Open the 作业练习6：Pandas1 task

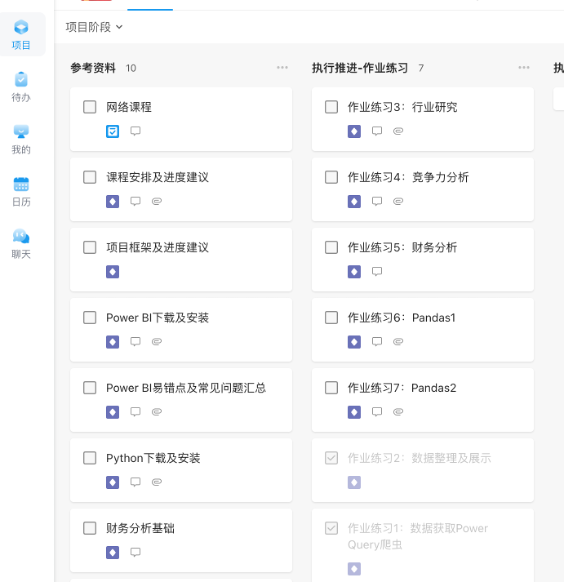423,330
